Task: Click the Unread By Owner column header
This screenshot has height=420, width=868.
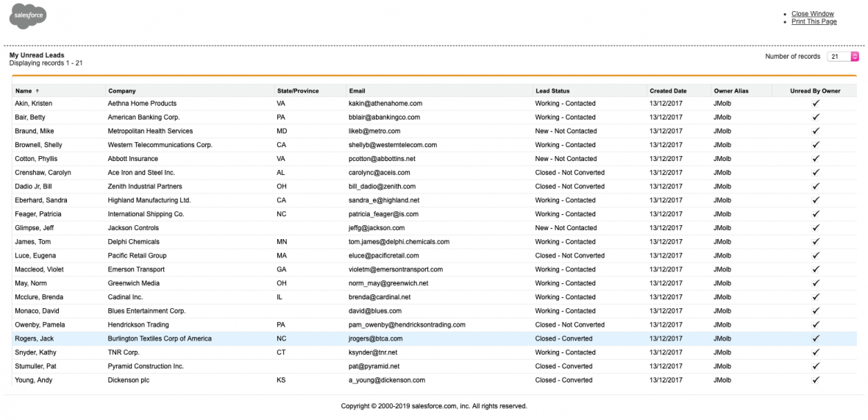Action: (815, 90)
